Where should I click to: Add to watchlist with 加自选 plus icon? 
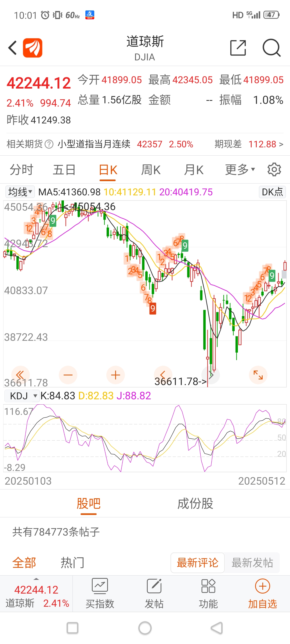(x=263, y=586)
